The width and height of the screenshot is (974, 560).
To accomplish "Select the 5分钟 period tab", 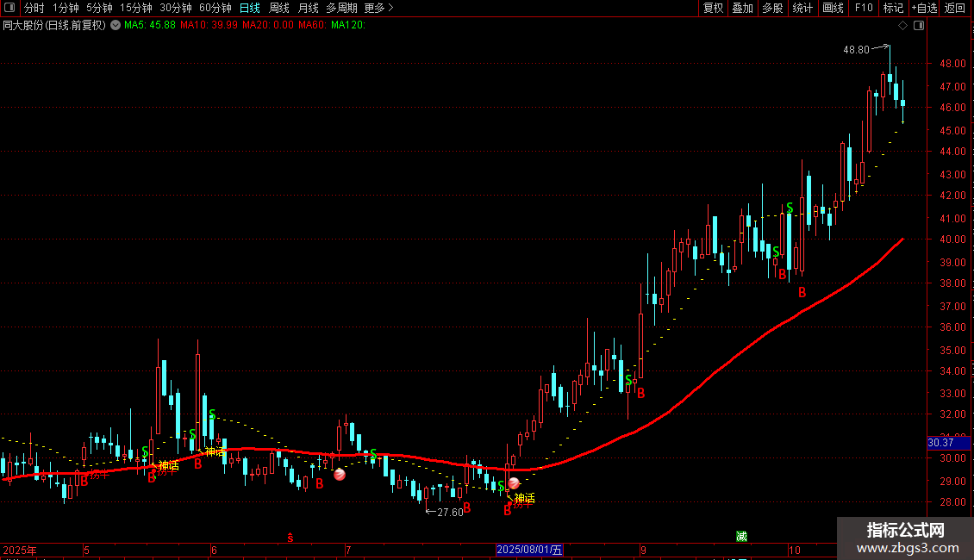I will (99, 8).
